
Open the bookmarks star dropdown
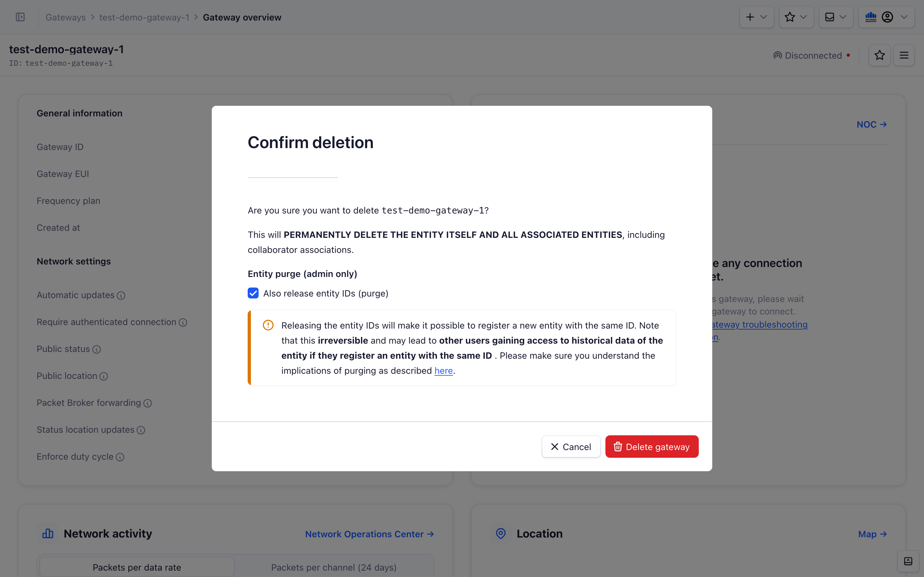tap(796, 17)
